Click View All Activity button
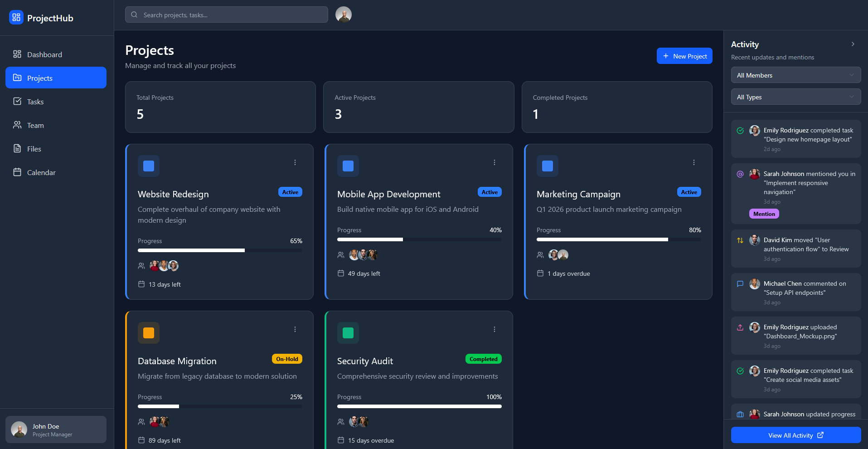The height and width of the screenshot is (449, 868). tap(795, 435)
